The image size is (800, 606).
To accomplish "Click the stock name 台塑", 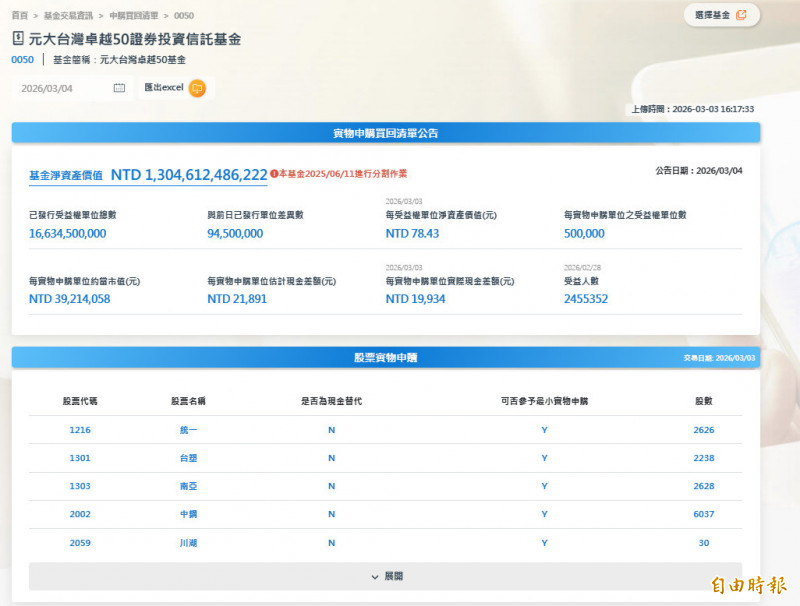I will tap(188, 458).
